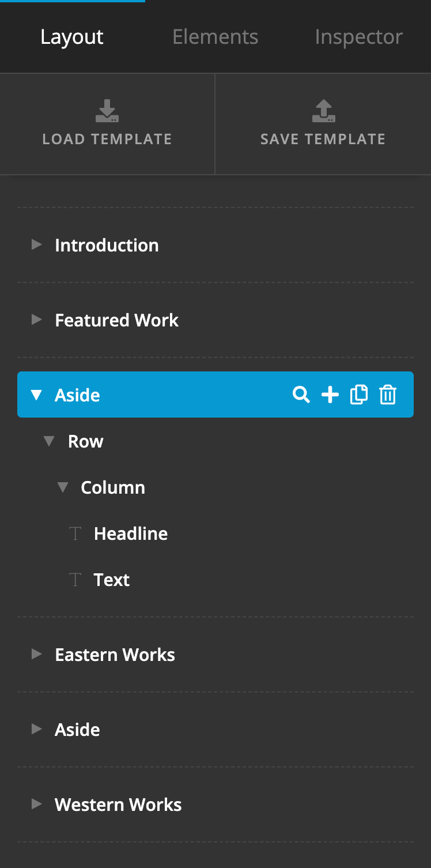Expand the Eastern Works section
The image size is (431, 868).
[x=36, y=654]
